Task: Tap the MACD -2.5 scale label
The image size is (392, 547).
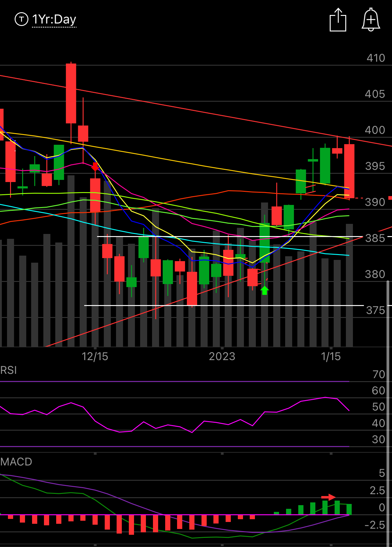Action: pos(375,525)
